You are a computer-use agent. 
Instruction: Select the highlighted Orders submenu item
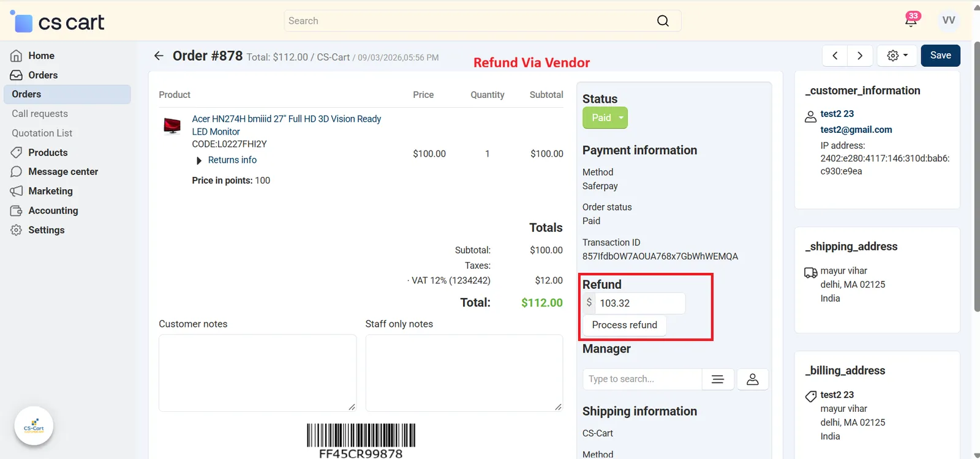[x=67, y=94]
